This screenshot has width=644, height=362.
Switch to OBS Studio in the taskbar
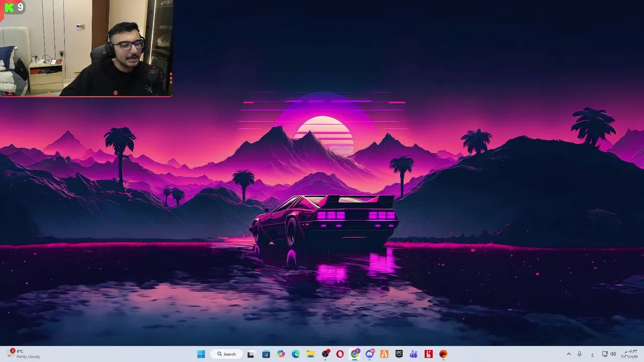click(x=326, y=354)
